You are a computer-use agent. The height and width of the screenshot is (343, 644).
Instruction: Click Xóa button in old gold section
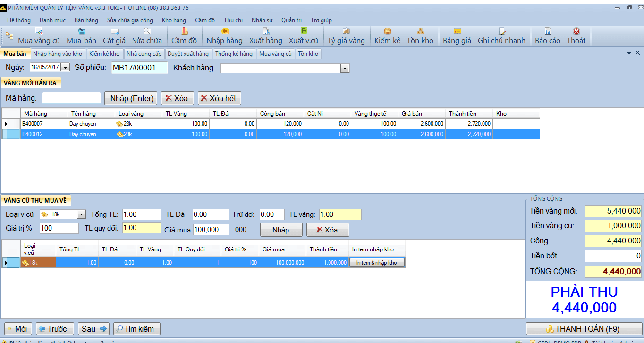328,230
